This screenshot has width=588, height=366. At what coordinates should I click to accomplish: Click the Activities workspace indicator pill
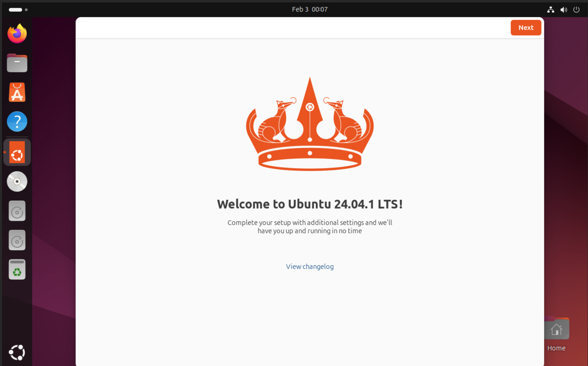pos(16,10)
